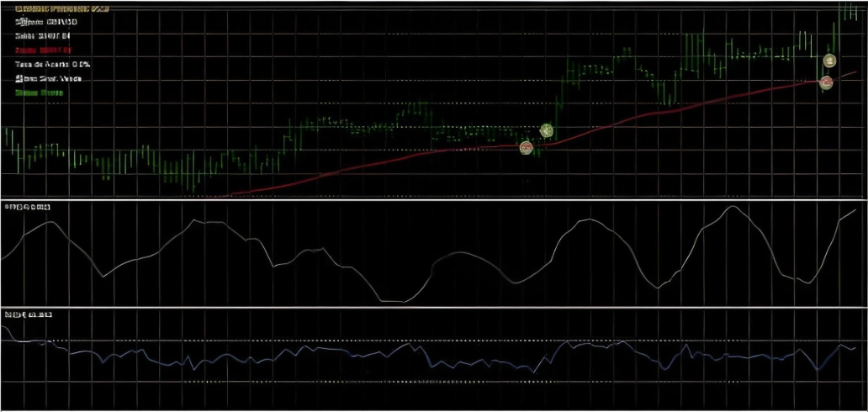868x412 pixels.
Task: Click the red signal marker at far right
Action: point(827,82)
